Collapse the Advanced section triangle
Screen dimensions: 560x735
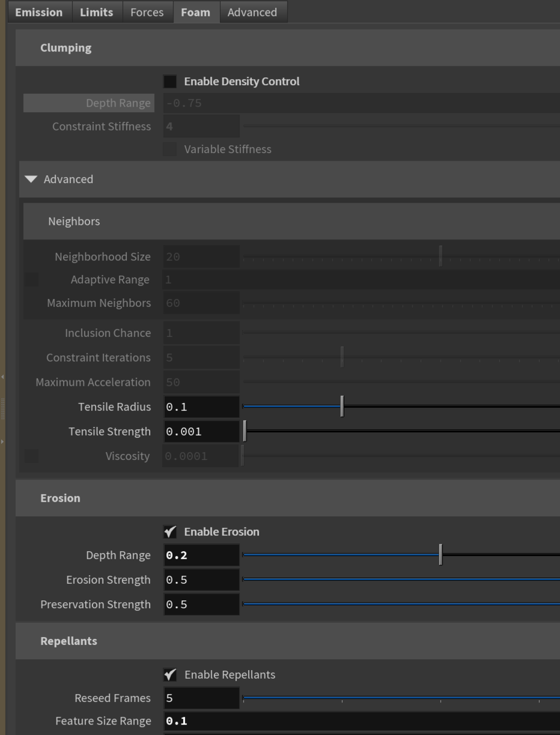[31, 179]
